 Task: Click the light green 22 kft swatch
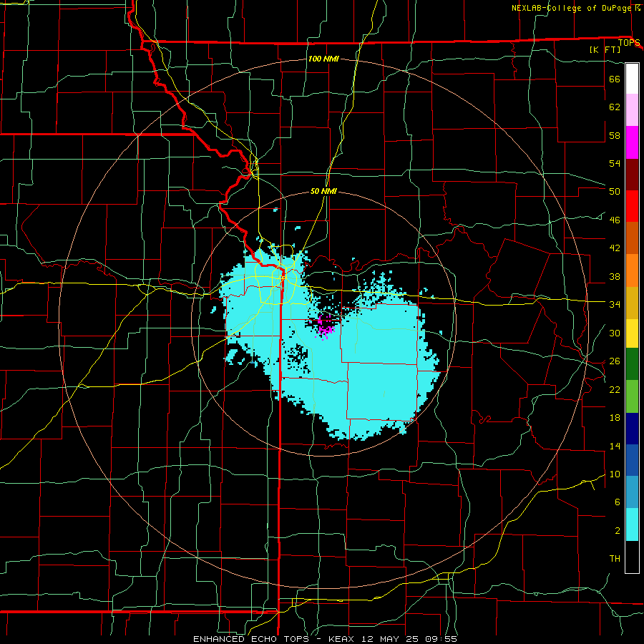[x=632, y=396]
